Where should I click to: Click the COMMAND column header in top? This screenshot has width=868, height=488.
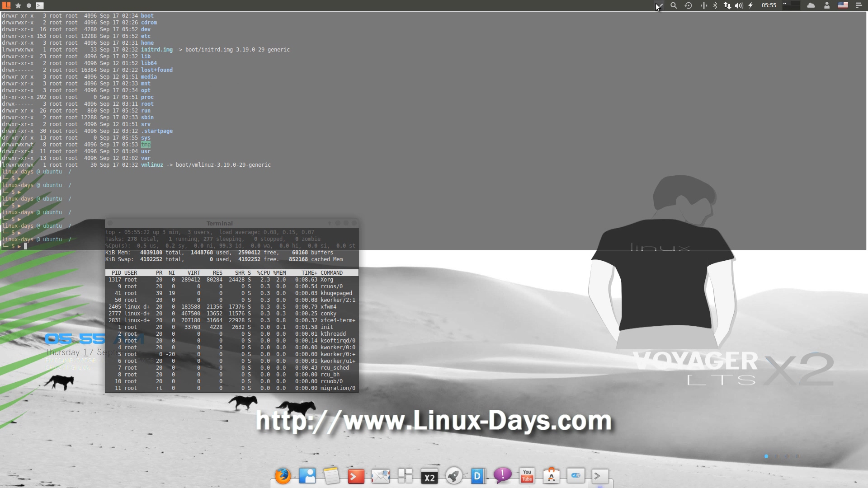tap(331, 273)
